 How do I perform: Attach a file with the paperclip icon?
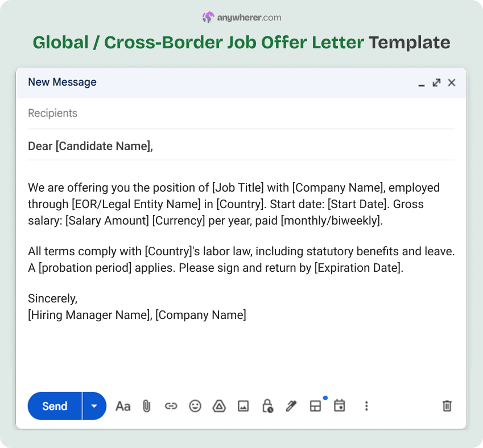(147, 406)
